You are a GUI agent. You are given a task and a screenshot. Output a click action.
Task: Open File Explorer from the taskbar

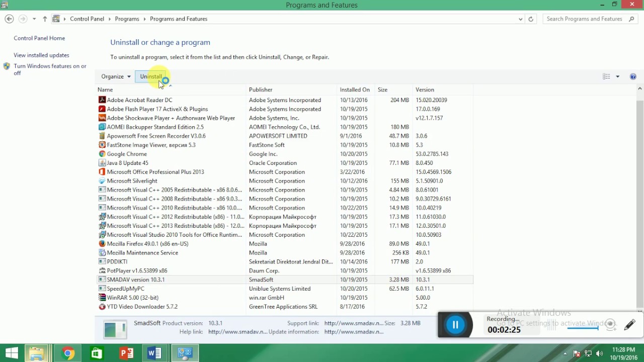[x=37, y=353]
